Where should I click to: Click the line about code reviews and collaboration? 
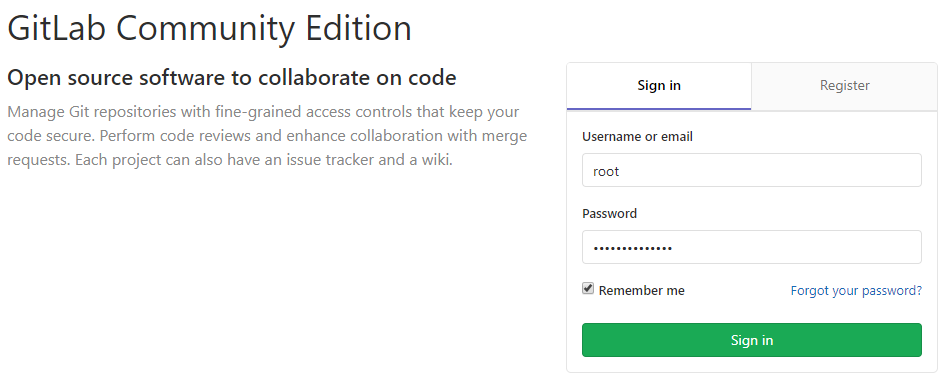click(x=267, y=136)
